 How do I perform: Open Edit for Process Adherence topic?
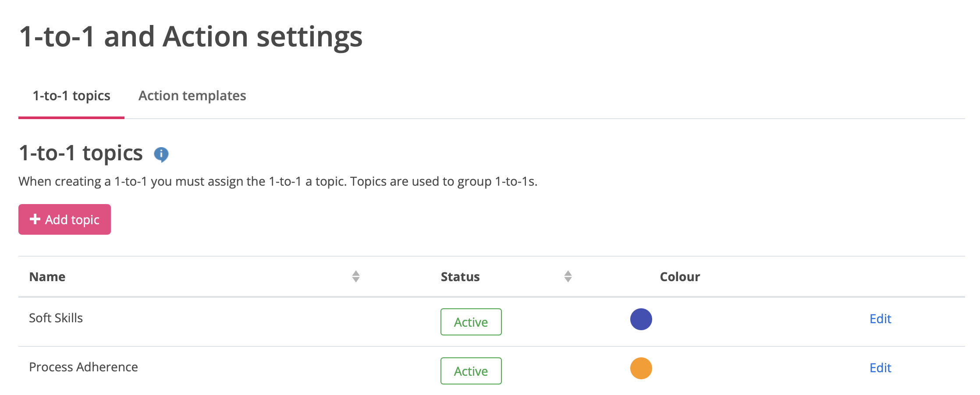point(880,368)
